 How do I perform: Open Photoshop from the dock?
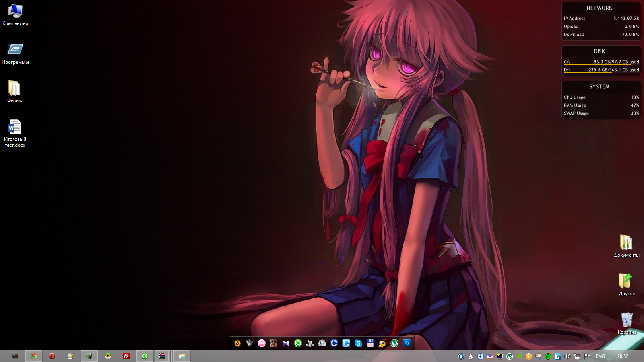[407, 343]
